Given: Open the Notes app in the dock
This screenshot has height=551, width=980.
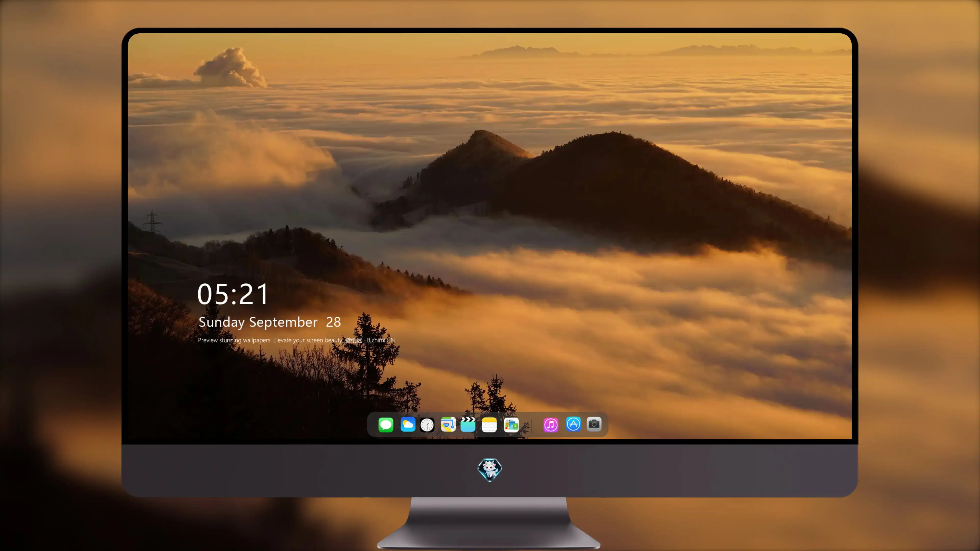Looking at the screenshot, I should click(489, 425).
